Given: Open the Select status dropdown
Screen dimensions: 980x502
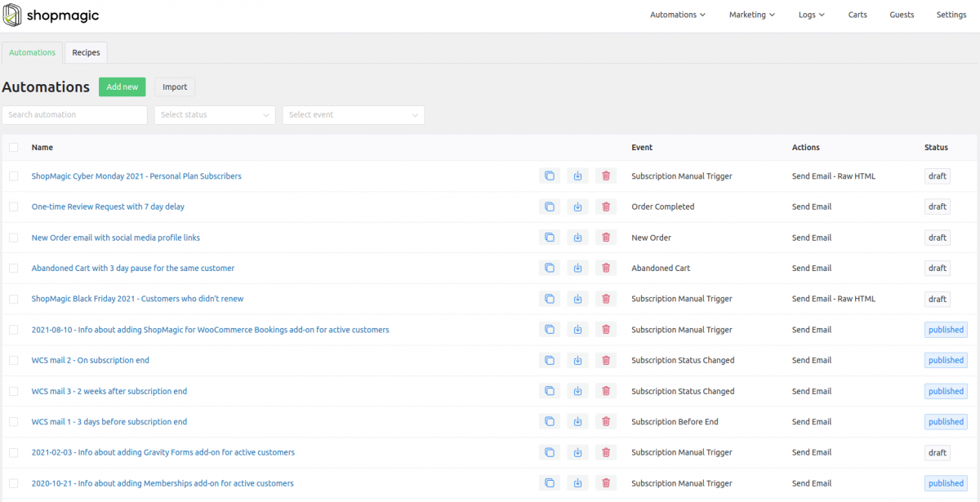Looking at the screenshot, I should coord(214,115).
